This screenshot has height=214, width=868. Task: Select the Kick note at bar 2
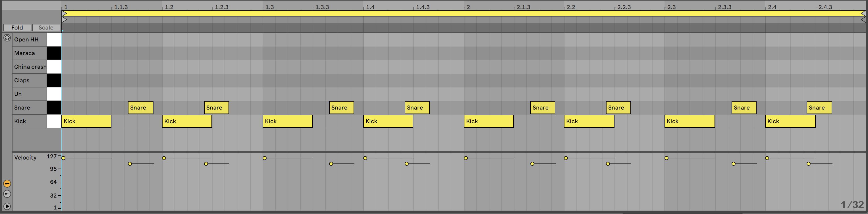coord(488,121)
